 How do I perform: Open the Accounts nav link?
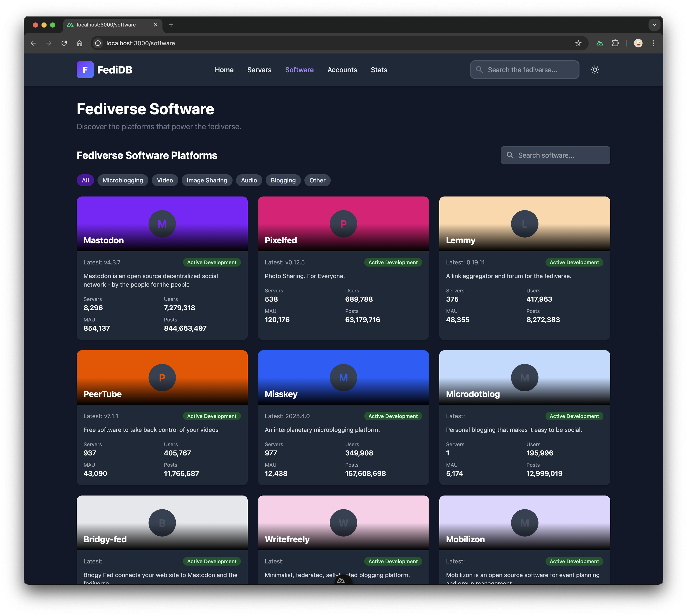[x=342, y=70]
